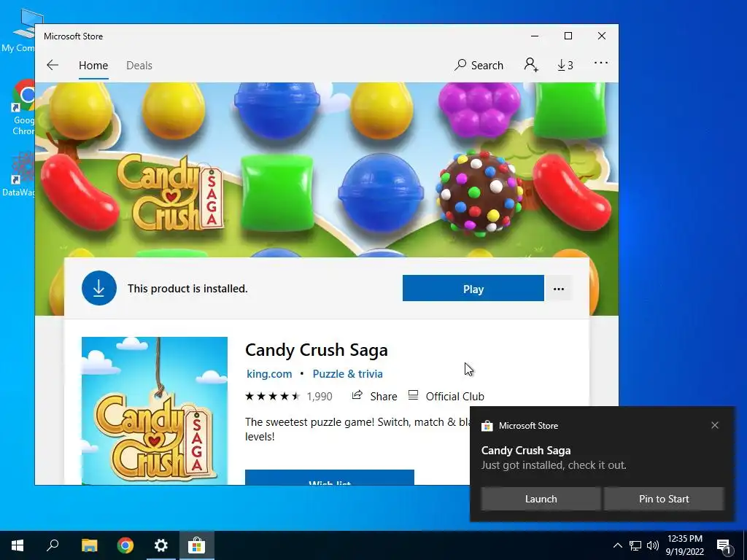Open Google Chrome from taskbar
The image size is (747, 560).
(x=125, y=545)
